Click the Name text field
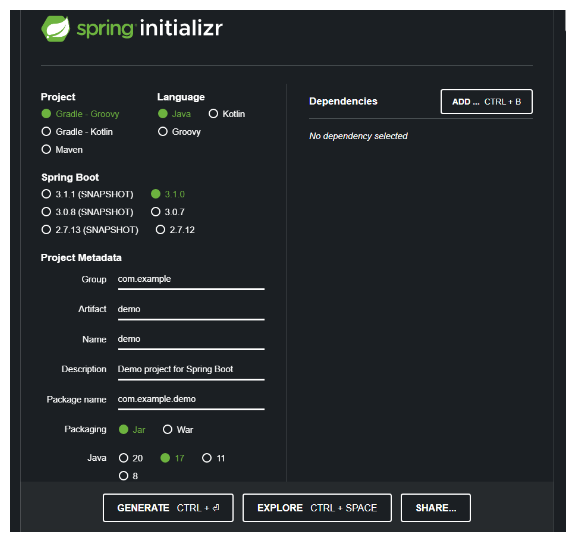The image size is (576, 542). [191, 341]
